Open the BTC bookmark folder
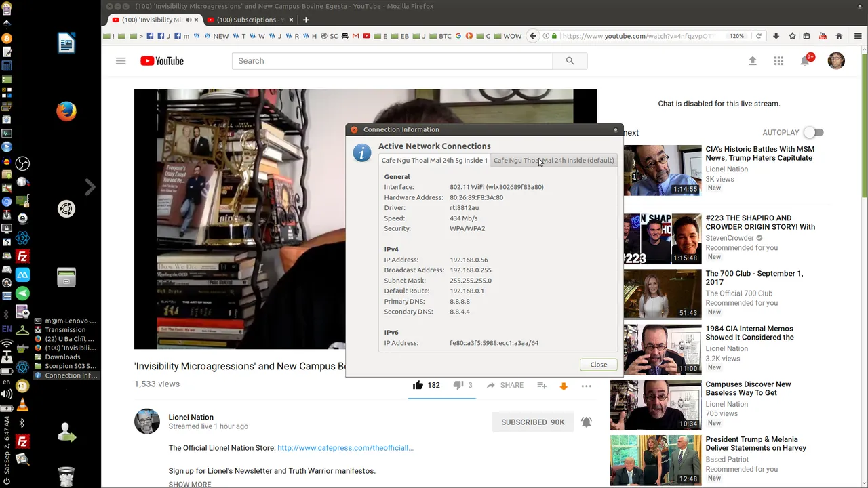The width and height of the screenshot is (868, 488). (440, 36)
